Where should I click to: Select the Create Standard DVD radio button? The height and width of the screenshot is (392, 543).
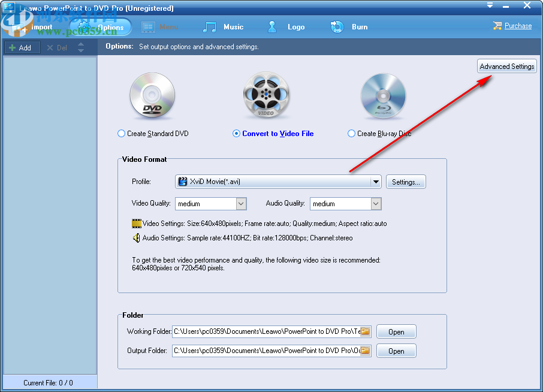point(121,133)
